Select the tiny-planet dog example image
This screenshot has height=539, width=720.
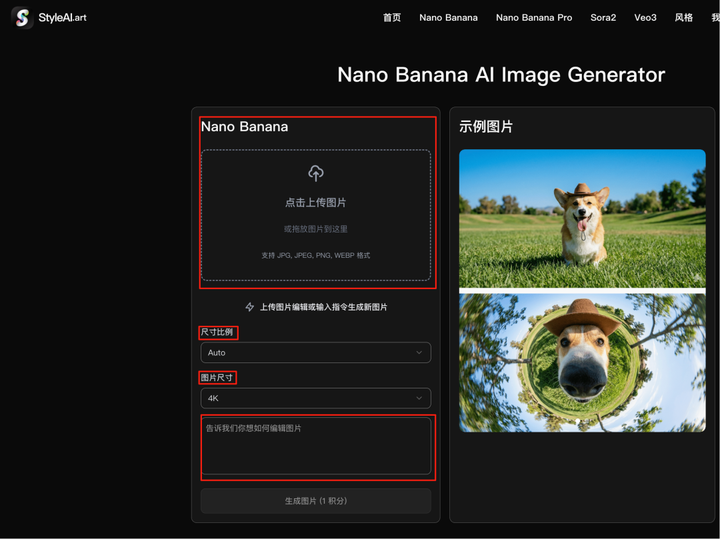click(x=582, y=362)
